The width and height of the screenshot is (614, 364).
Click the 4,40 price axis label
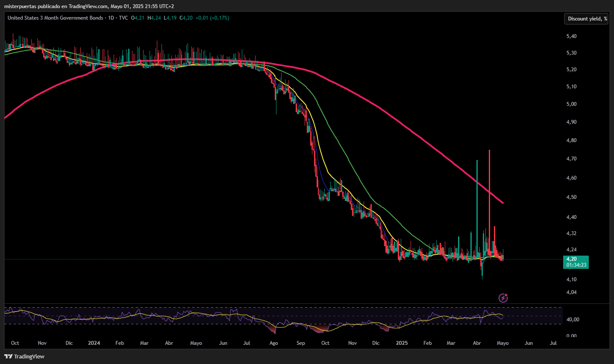[x=571, y=217]
